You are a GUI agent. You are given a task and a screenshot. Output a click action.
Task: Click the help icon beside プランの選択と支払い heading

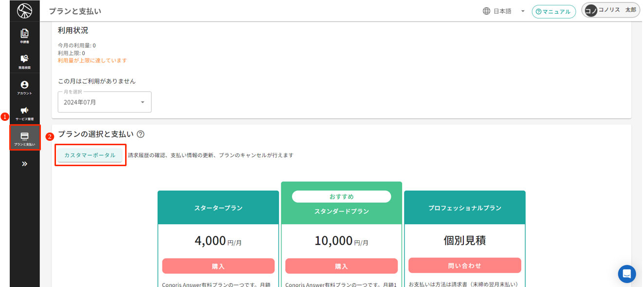(140, 134)
